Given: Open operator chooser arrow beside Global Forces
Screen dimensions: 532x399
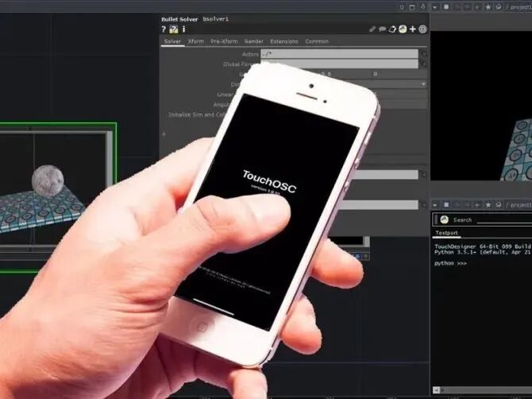Looking at the screenshot, I should point(423,64).
